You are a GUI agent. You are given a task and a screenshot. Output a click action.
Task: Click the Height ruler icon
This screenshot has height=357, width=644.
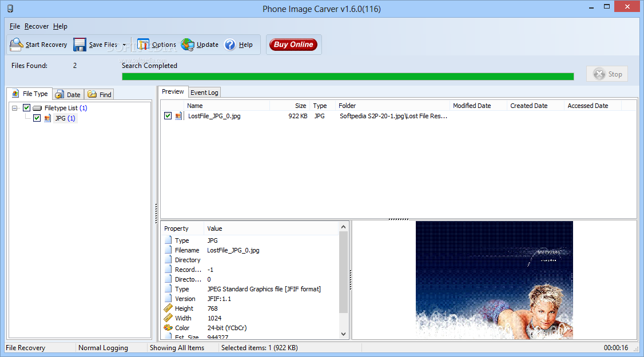pyautogui.click(x=168, y=308)
